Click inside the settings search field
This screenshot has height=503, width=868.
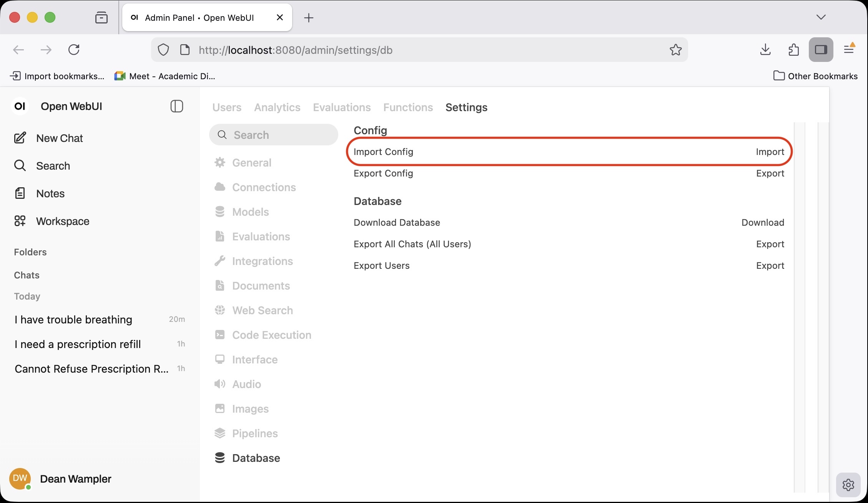273,135
